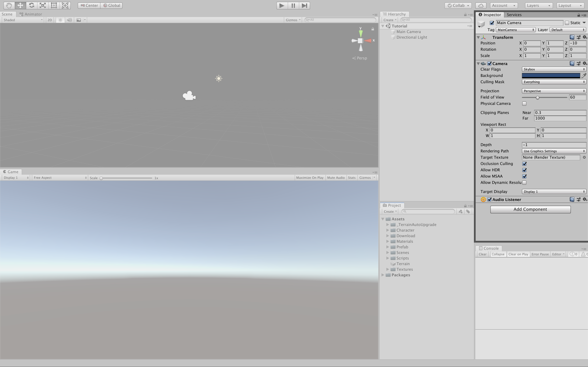This screenshot has width=588, height=367.
Task: Toggle scene lighting sun icon
Action: [x=60, y=20]
